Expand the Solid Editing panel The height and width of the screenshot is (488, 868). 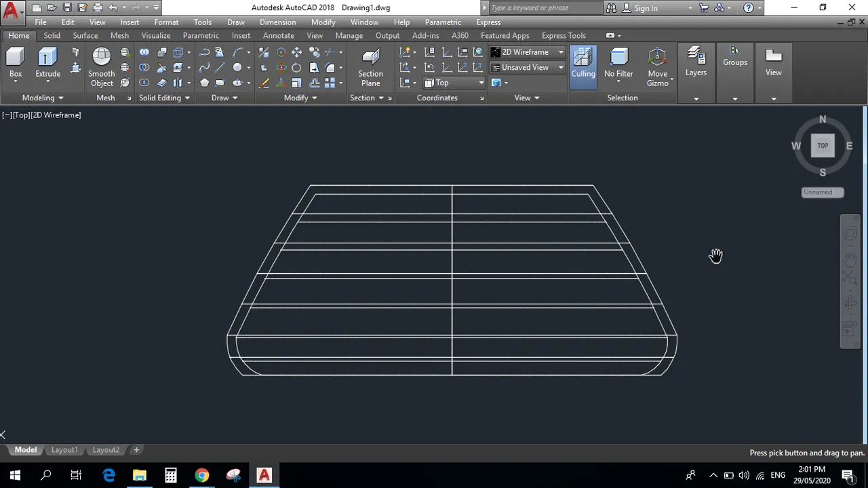tap(164, 98)
